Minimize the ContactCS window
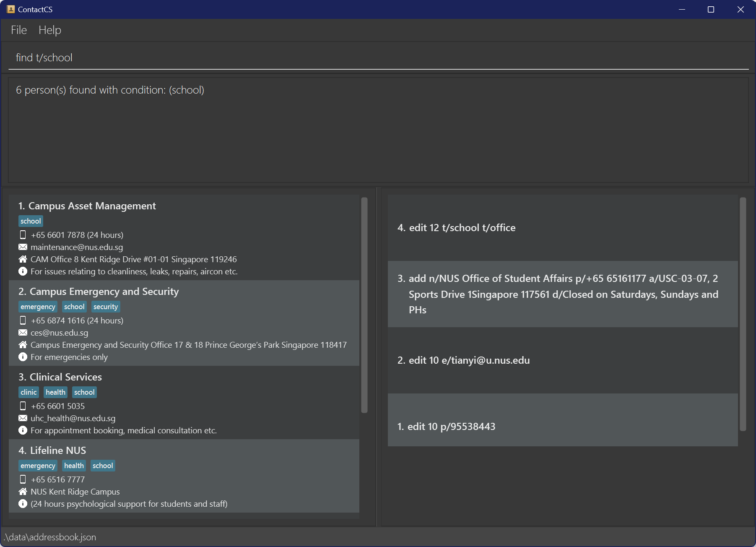The width and height of the screenshot is (756, 547). pyautogui.click(x=682, y=9)
